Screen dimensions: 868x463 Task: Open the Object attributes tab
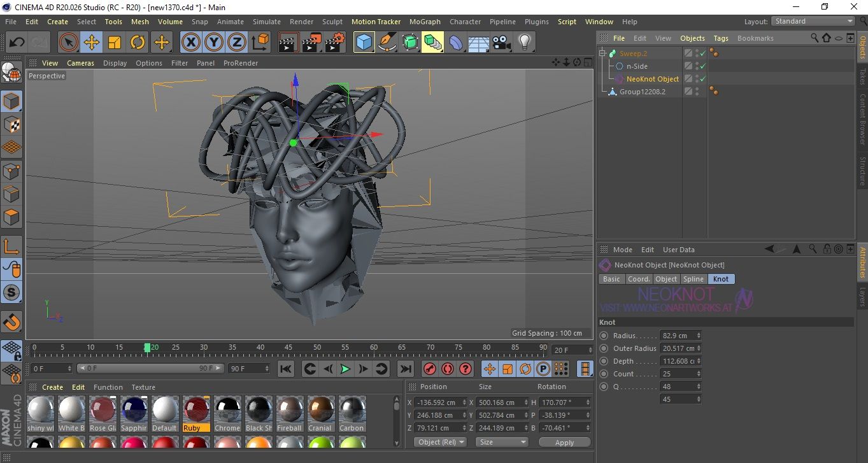[666, 279]
